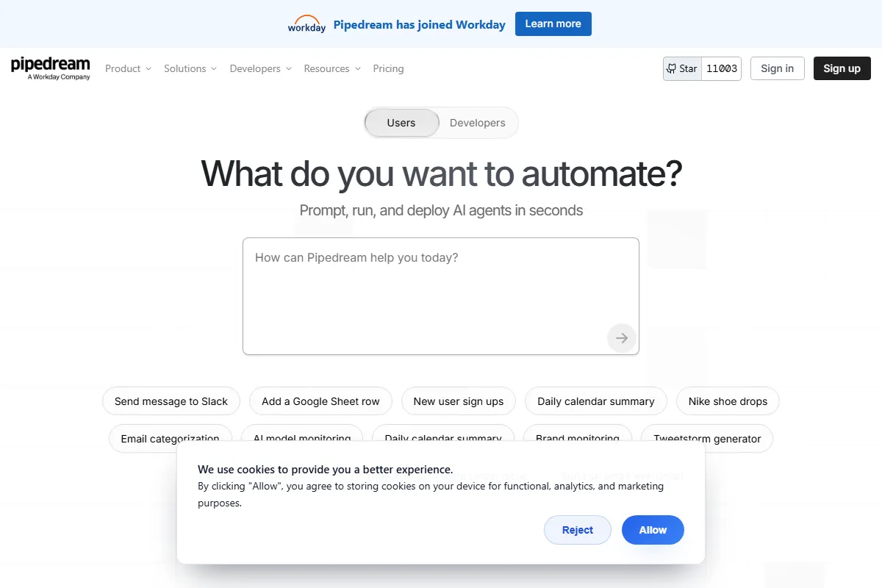The height and width of the screenshot is (588, 882).
Task: Expand the Product dropdown menu
Action: click(128, 68)
